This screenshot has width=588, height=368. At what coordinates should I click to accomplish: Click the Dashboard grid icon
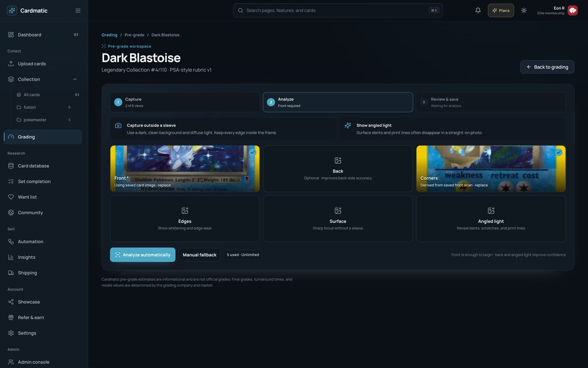[11, 35]
